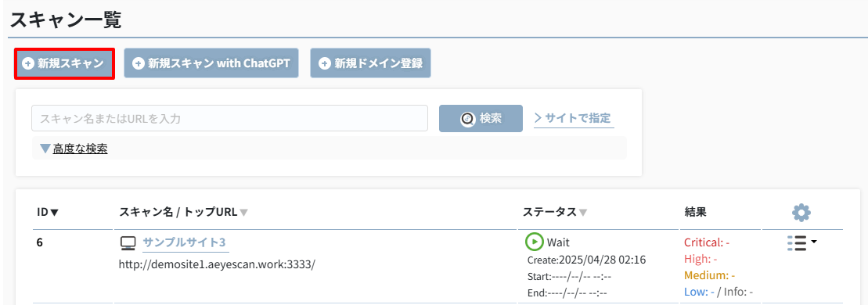Sort by スキャン名 / トップURL column arrow
Viewport: 868px width, 305px height.
243,212
